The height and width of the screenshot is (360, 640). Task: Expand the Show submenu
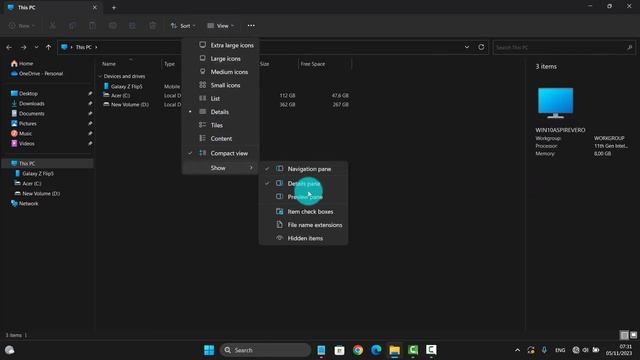click(221, 168)
